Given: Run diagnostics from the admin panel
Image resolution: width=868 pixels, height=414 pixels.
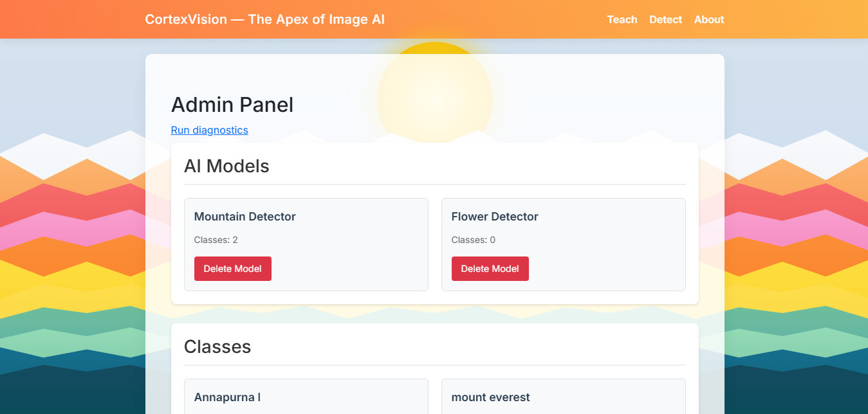Looking at the screenshot, I should 209,130.
